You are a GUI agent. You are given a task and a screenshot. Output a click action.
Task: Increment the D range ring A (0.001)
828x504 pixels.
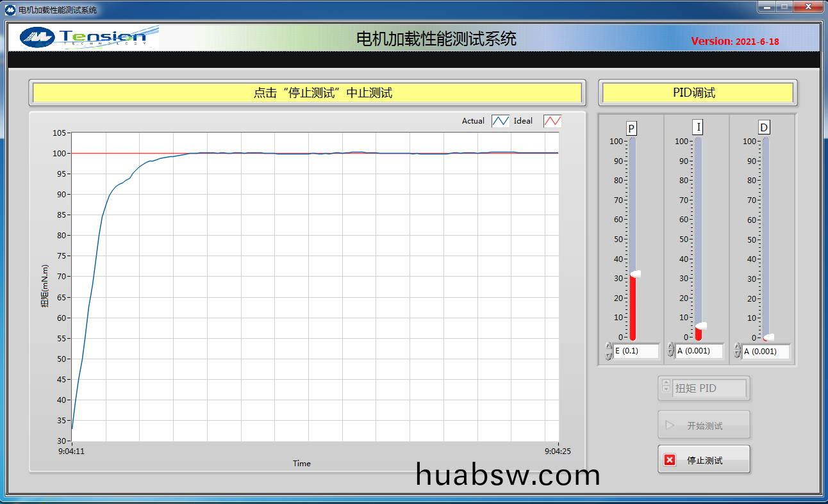(738, 347)
